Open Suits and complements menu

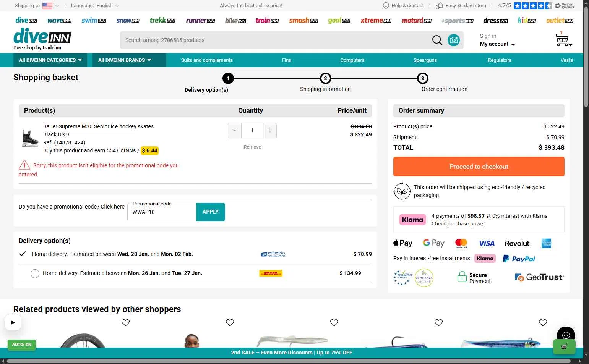point(207,60)
